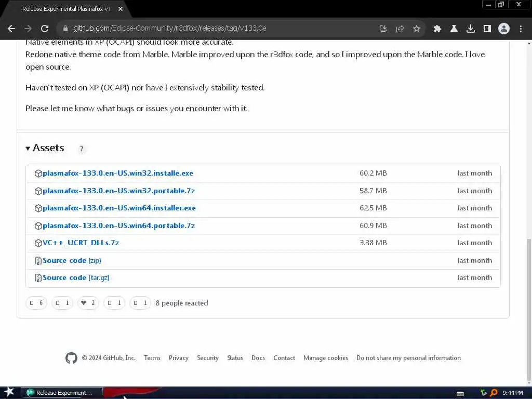This screenshot has width=532, height=399.
Task: Open the Docs footer link
Action: pyautogui.click(x=258, y=358)
